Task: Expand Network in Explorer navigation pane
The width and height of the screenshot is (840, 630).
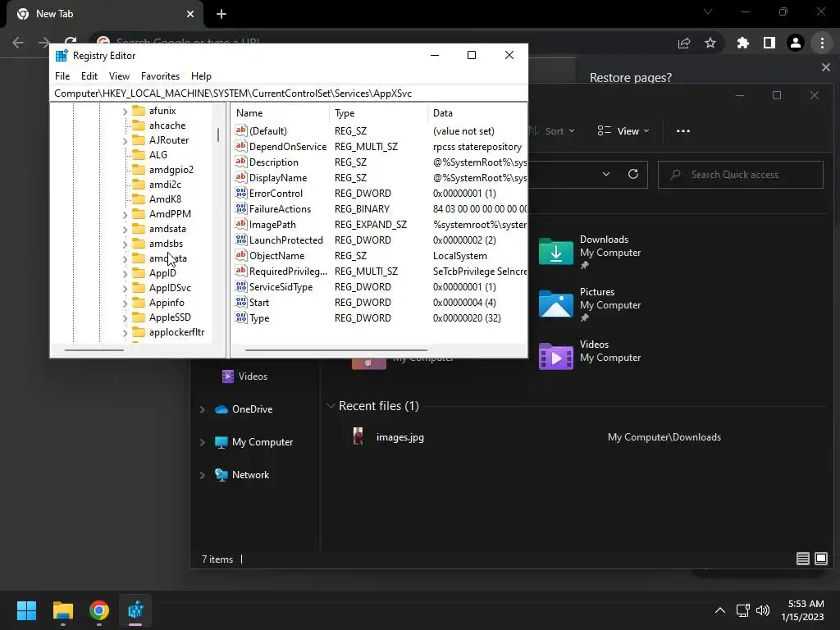Action: pyautogui.click(x=203, y=475)
